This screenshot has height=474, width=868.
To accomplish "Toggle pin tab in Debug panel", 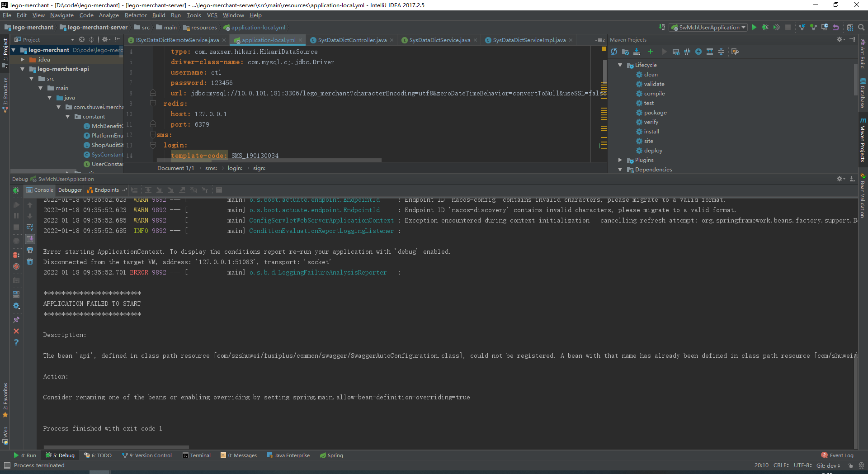I will pos(16,320).
